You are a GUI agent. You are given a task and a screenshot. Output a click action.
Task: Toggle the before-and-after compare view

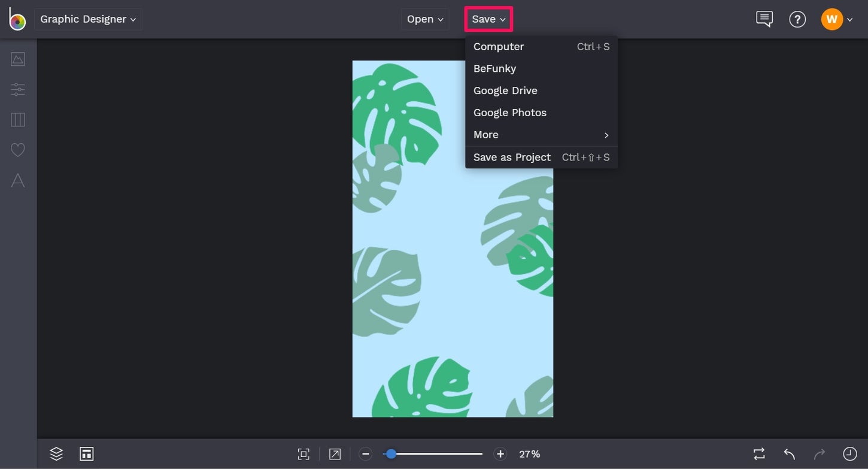(758, 453)
